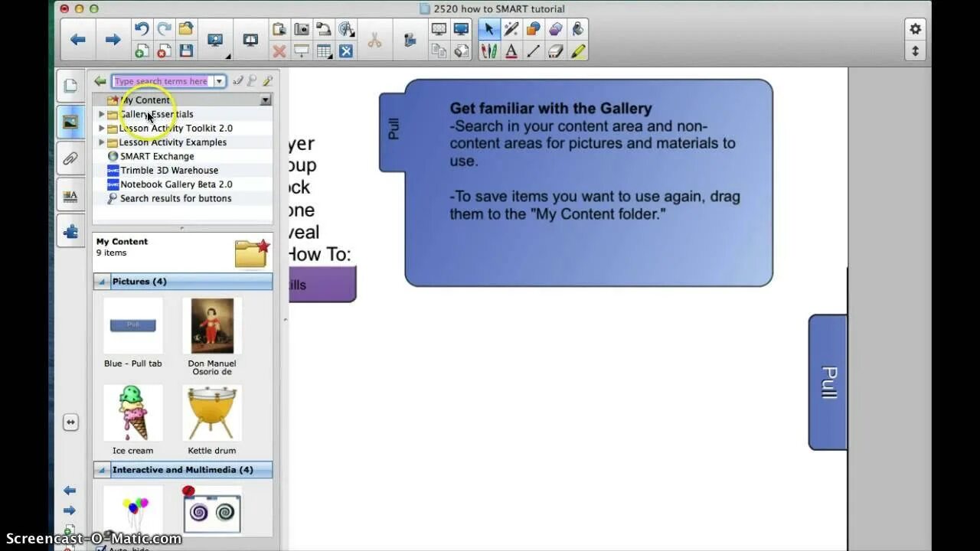Select the yellow Highlighter tool
Viewport: 980px width, 551px height.
pos(577,51)
